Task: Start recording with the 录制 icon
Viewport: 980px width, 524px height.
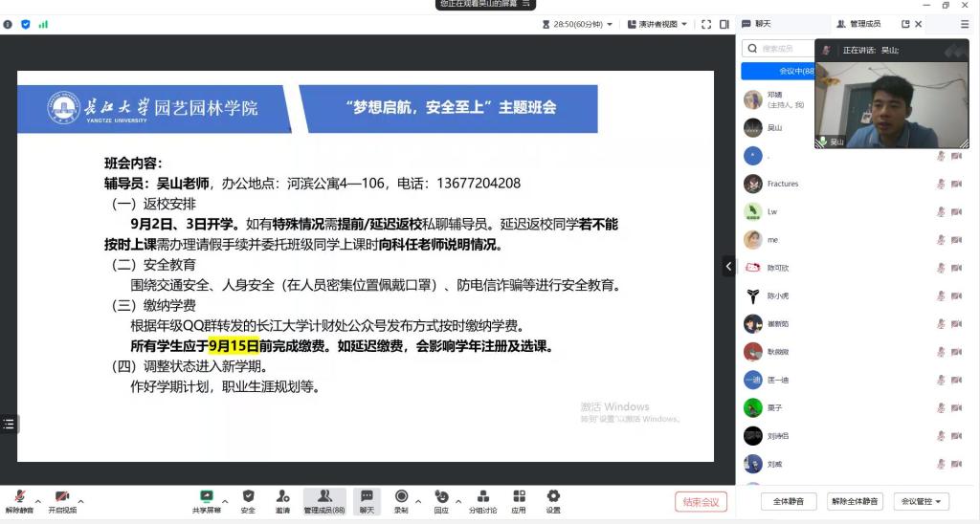Action: pyautogui.click(x=401, y=497)
